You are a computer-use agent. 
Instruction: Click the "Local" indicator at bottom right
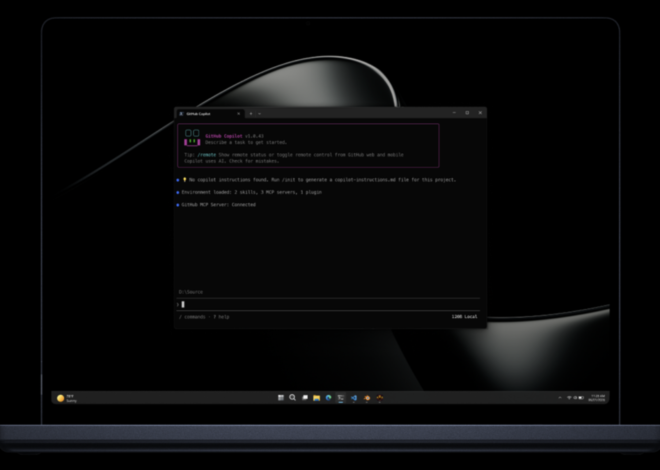click(471, 317)
